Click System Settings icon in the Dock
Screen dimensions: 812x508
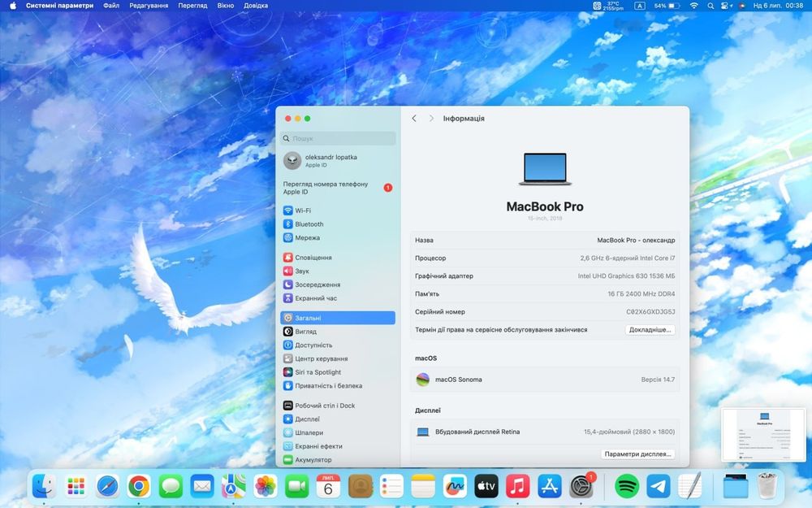coord(581,487)
